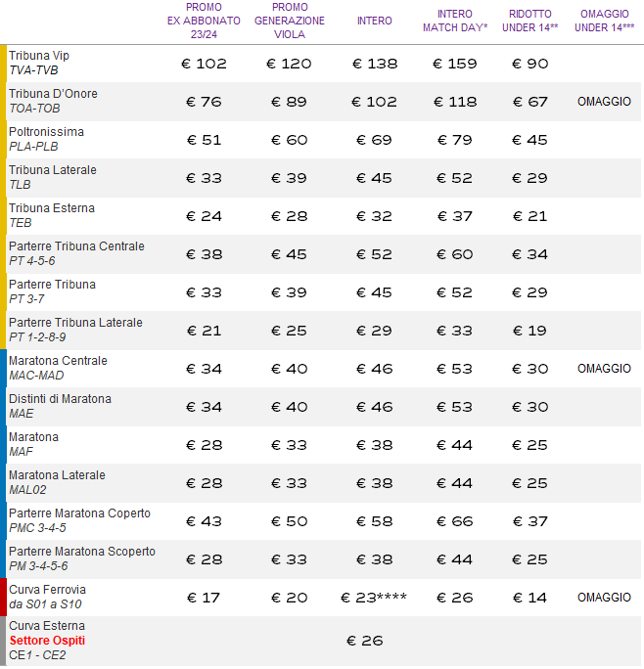Click Tribuna Vip under 14 price € 90

(x=529, y=64)
